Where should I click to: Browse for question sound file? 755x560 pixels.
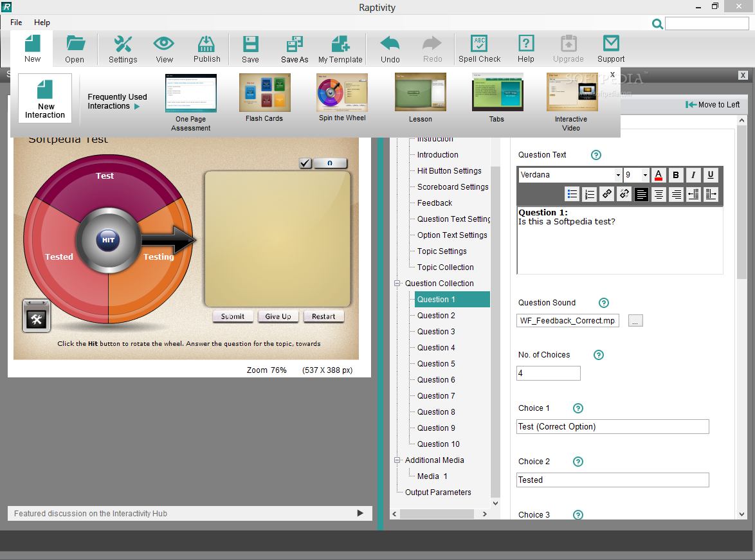635,321
